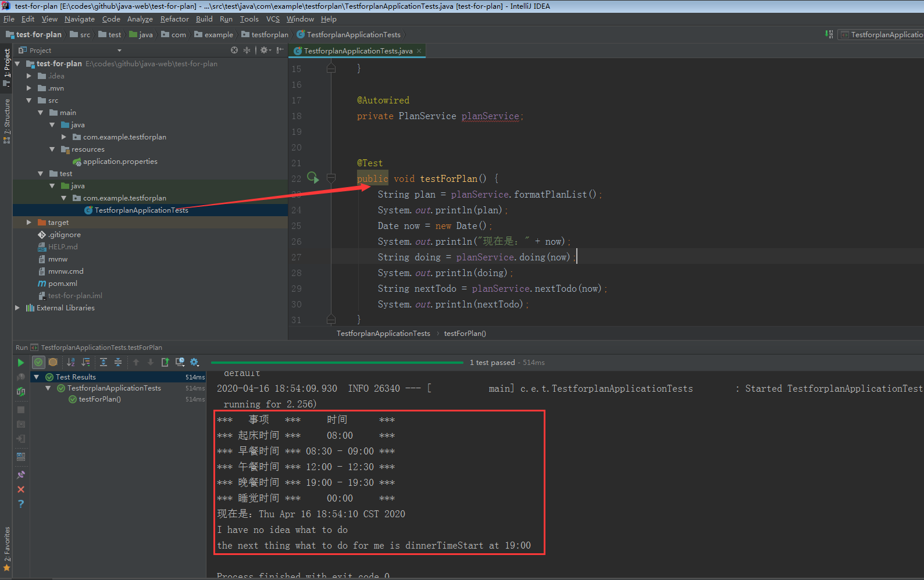
Task: Open the Navigate menu
Action: coord(80,19)
